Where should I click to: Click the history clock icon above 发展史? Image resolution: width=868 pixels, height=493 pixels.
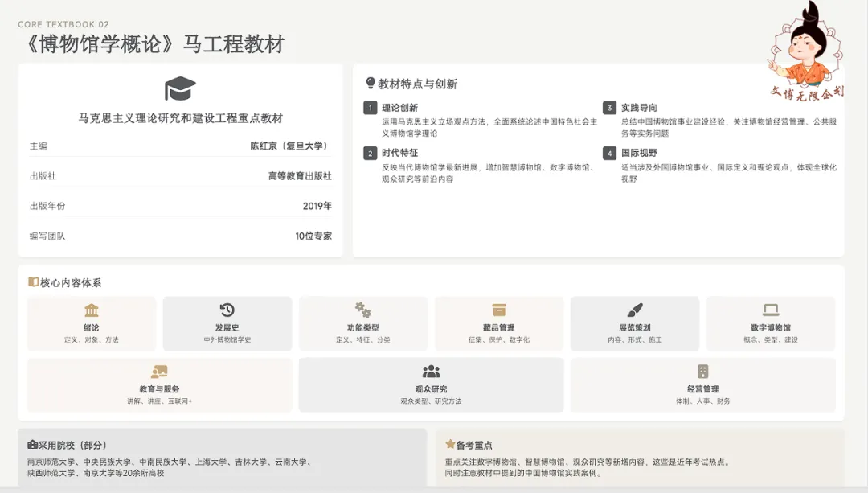point(227,310)
